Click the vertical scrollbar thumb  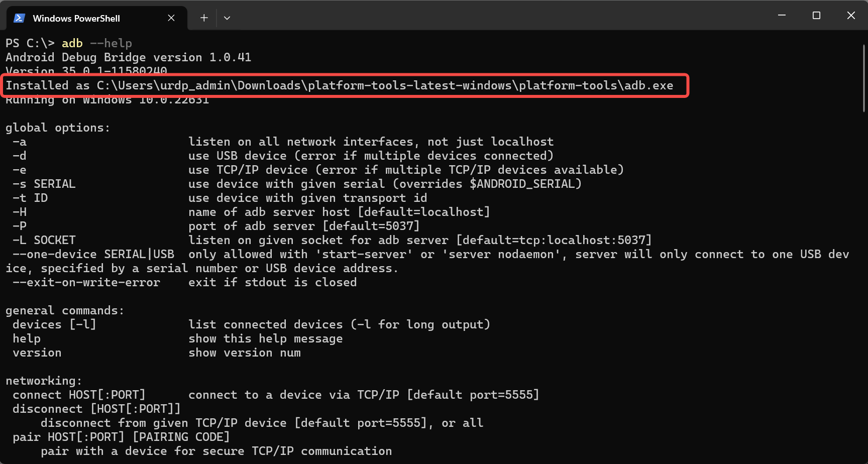[864, 78]
